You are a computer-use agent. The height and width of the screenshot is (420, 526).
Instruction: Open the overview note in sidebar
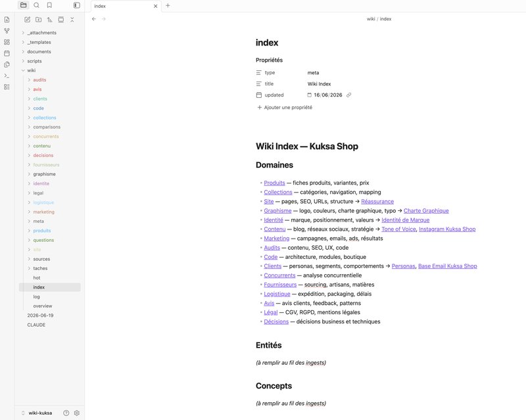(43, 306)
